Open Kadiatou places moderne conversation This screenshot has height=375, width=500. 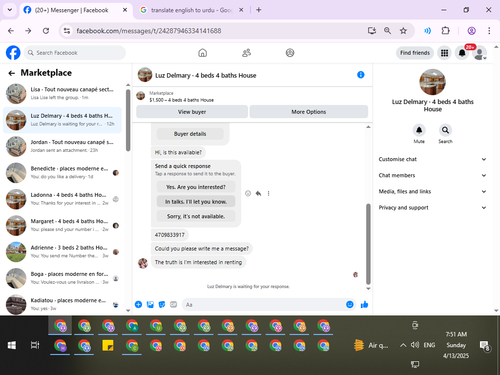tap(63, 304)
